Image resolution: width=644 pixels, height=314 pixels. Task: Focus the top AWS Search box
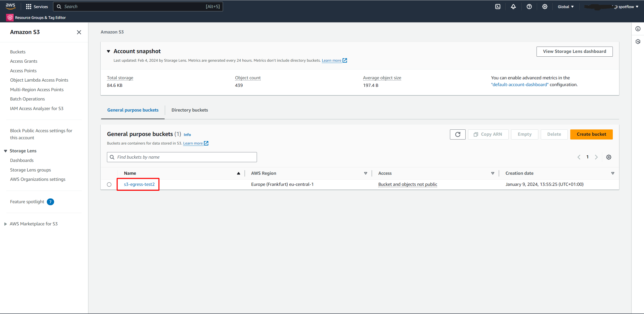tap(138, 7)
